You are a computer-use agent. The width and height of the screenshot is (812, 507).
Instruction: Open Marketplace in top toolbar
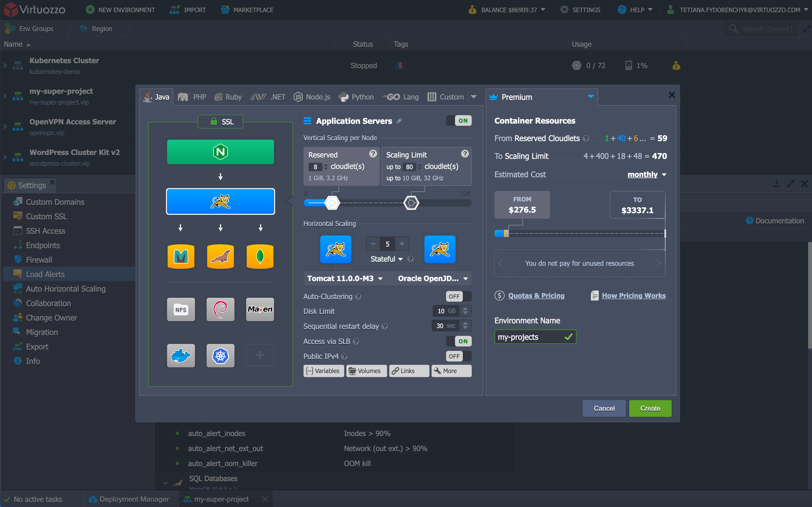point(247,10)
